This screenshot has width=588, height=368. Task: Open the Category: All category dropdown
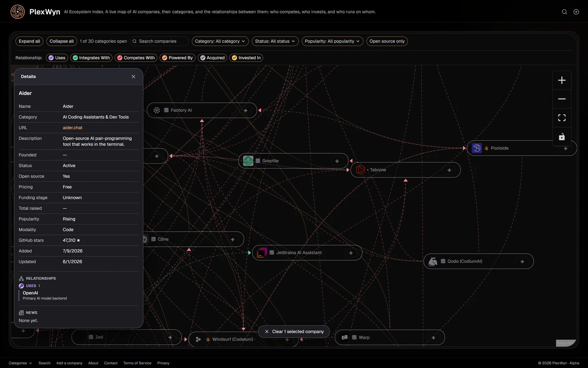220,41
